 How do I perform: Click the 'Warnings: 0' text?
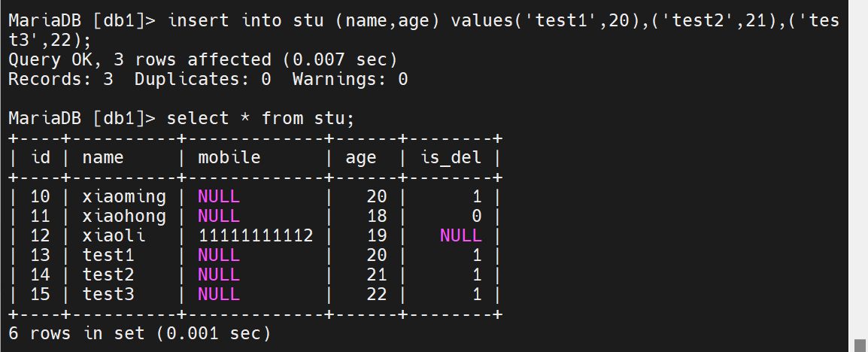351,80
